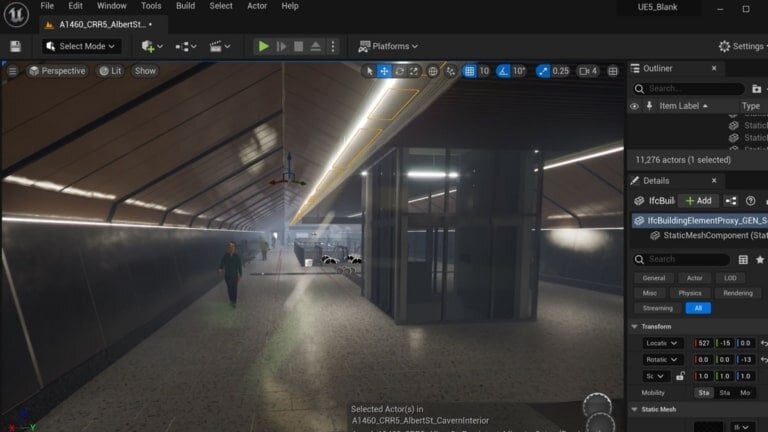The width and height of the screenshot is (768, 432).
Task: Open viewport hamburger options menu
Action: click(13, 71)
